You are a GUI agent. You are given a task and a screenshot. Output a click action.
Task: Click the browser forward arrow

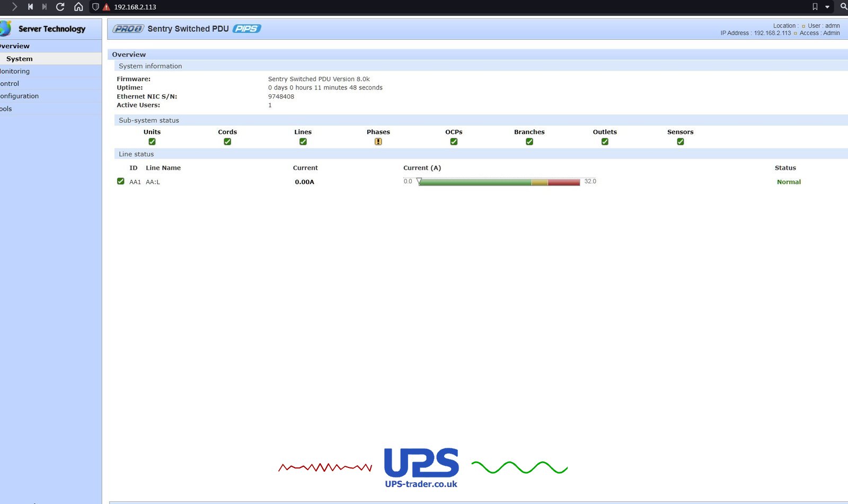pos(14,7)
